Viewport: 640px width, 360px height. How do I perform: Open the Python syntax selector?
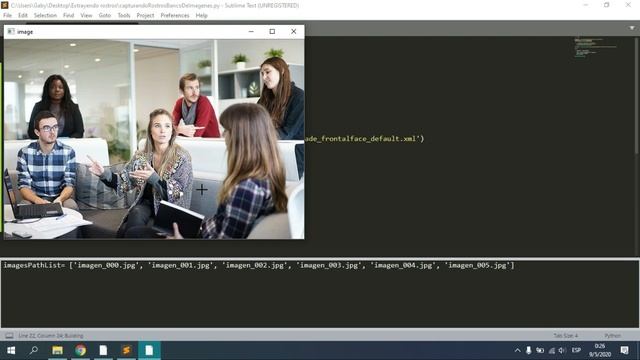tap(612, 336)
